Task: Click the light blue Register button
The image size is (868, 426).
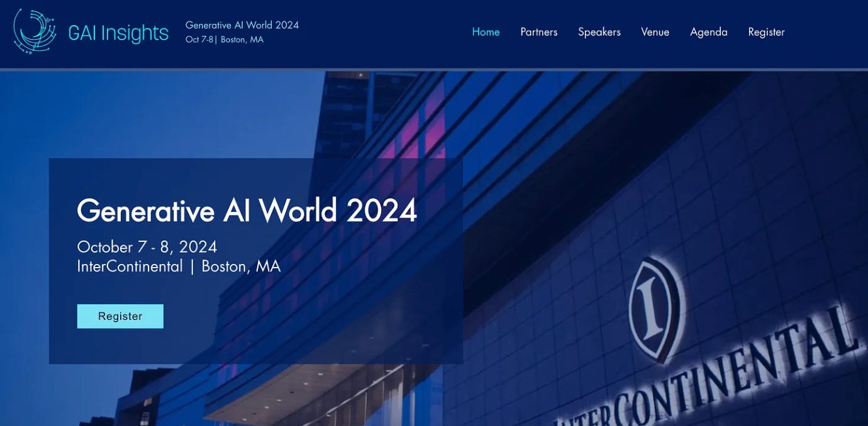Action: [120, 316]
